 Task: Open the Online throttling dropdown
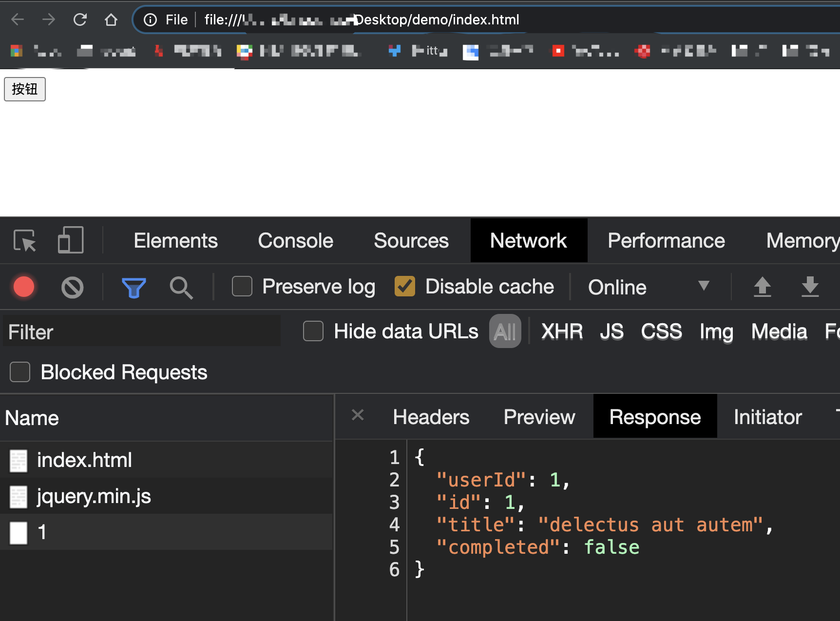tap(648, 287)
